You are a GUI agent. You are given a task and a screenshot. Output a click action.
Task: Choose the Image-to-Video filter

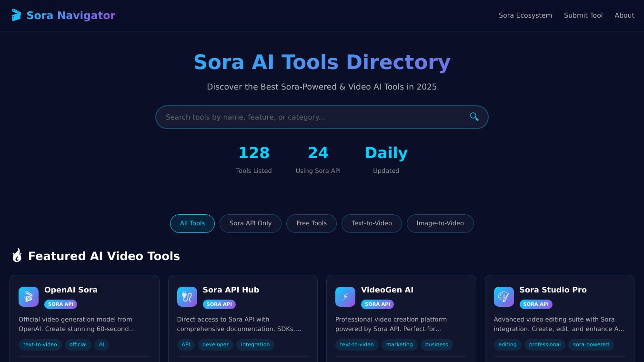point(440,223)
